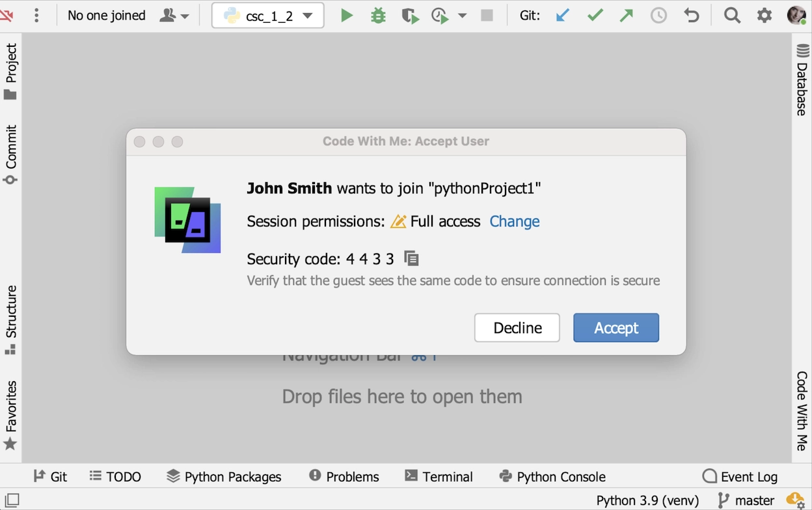Open the Structure tool window

[10, 320]
